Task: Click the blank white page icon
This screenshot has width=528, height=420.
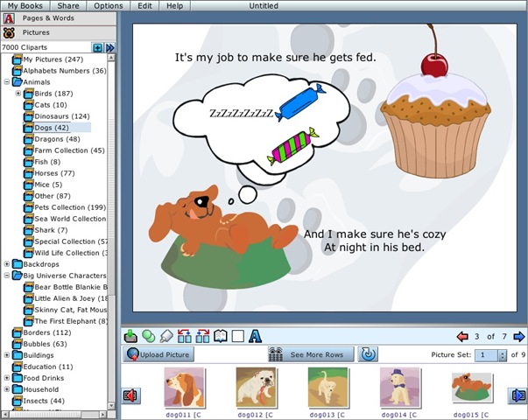Action: point(238,336)
